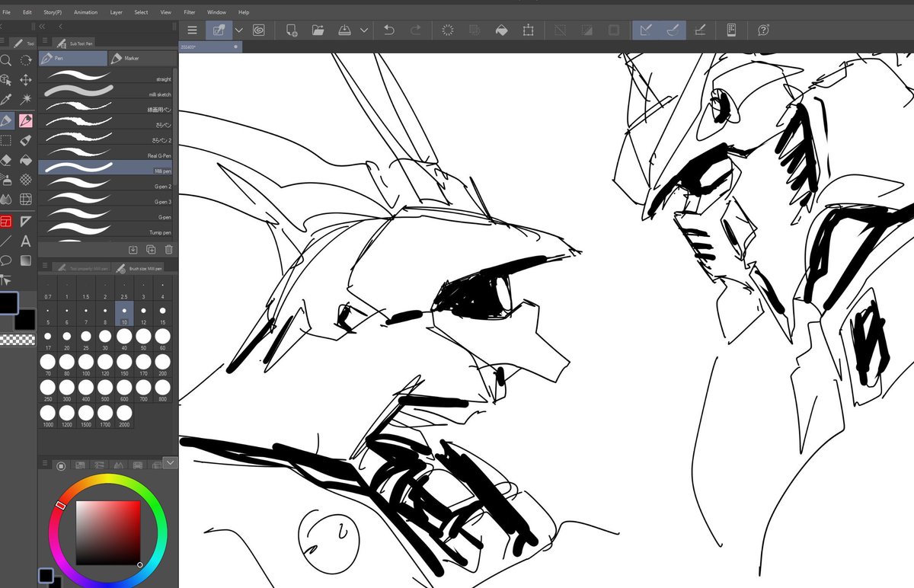Select the Auto select magic wand tool
The image size is (914, 588).
coord(25,100)
